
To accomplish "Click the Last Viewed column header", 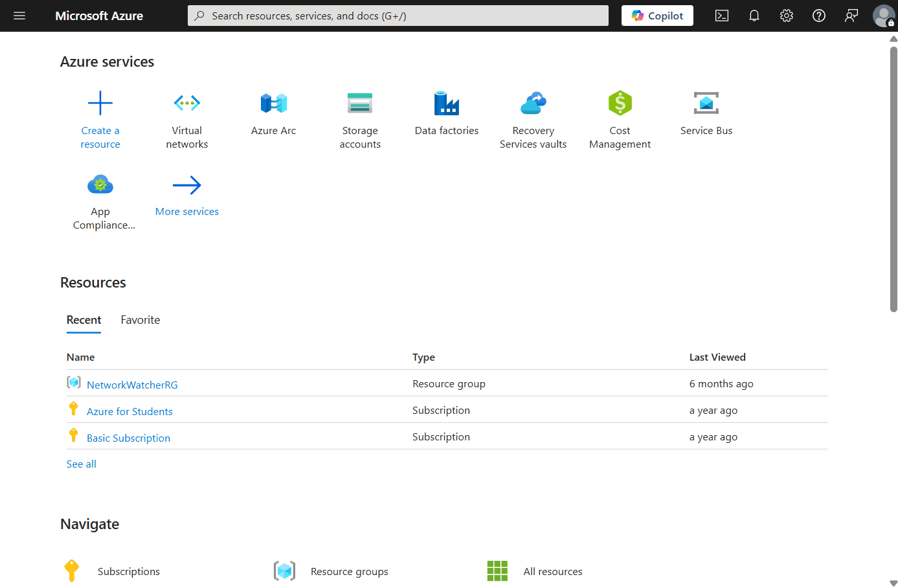I will click(717, 357).
